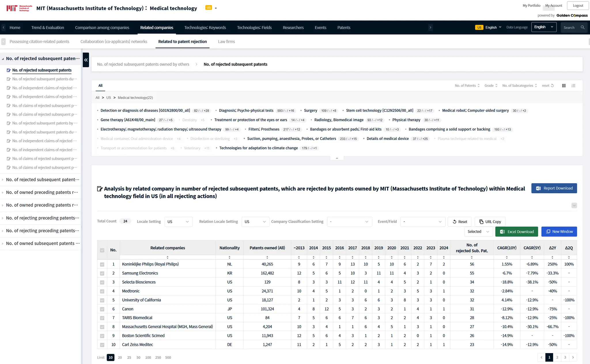
Task: Click the Excel Download button
Action: [x=517, y=232]
